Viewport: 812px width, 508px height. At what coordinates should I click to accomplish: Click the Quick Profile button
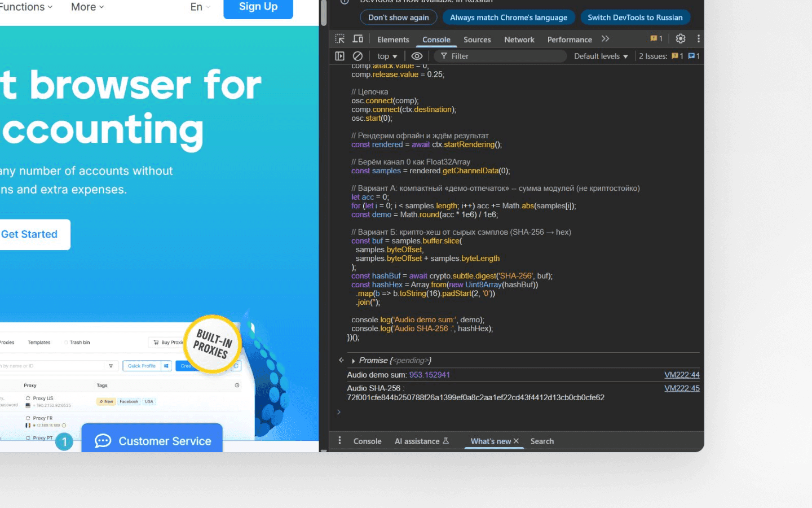pyautogui.click(x=142, y=366)
